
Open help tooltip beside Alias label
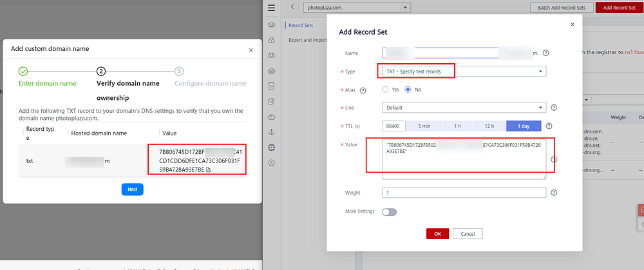(x=363, y=90)
